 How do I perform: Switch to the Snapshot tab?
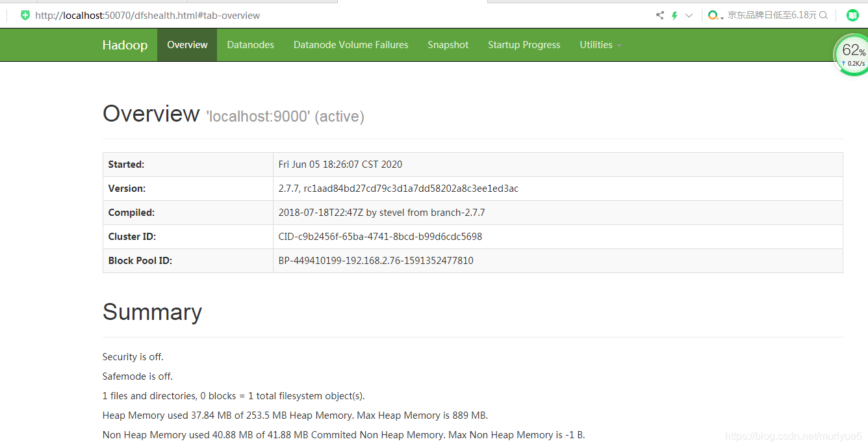(448, 45)
